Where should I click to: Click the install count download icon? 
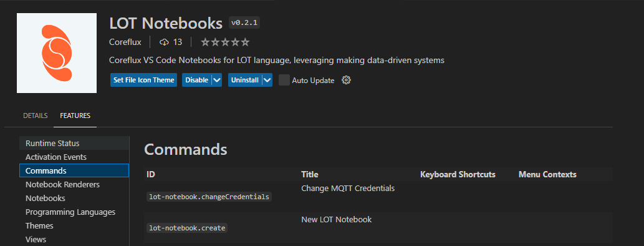coord(165,42)
